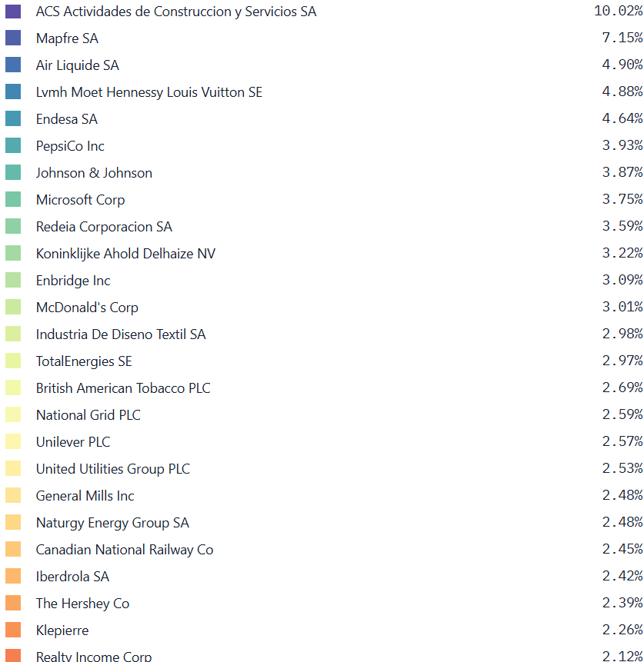This screenshot has width=644, height=662.
Task: Click the 10.02% weight value
Action: point(618,11)
